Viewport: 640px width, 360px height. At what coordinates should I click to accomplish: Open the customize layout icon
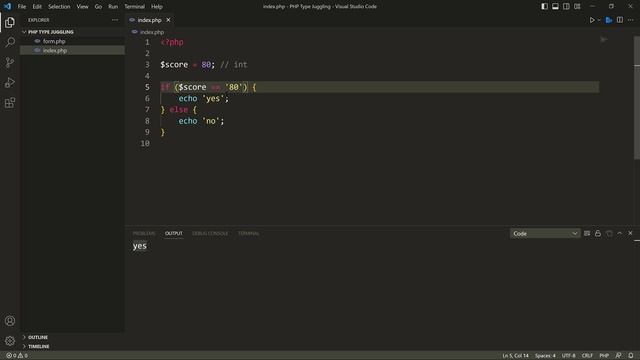pyautogui.click(x=577, y=6)
